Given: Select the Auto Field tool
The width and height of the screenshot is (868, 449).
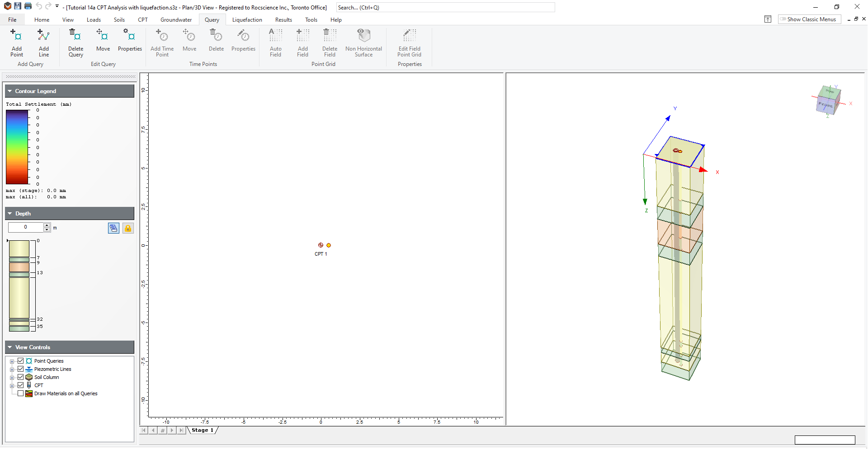Looking at the screenshot, I should 275,43.
